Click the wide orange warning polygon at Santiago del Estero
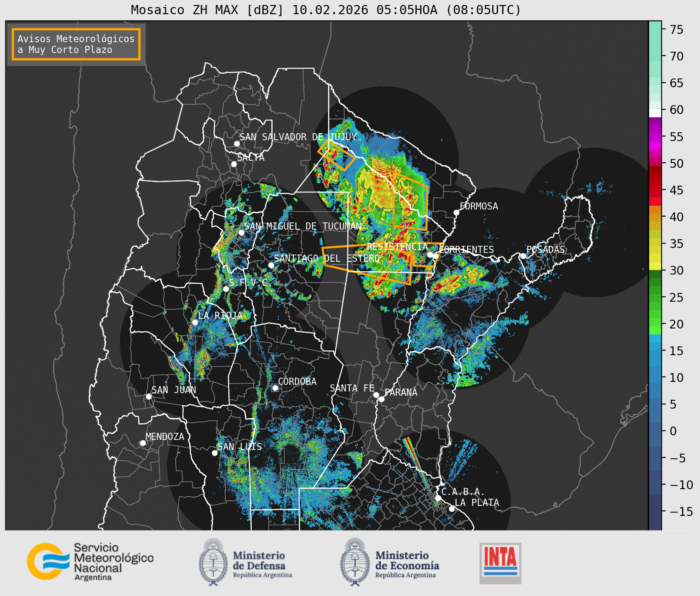The height and width of the screenshot is (596, 700). pyautogui.click(x=367, y=264)
